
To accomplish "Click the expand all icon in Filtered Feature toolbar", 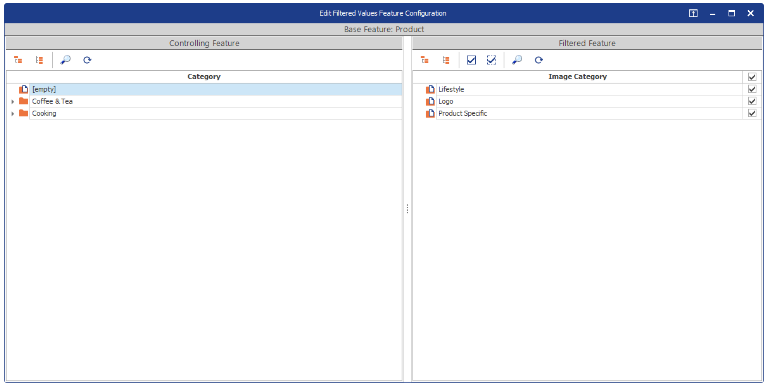I will click(425, 60).
